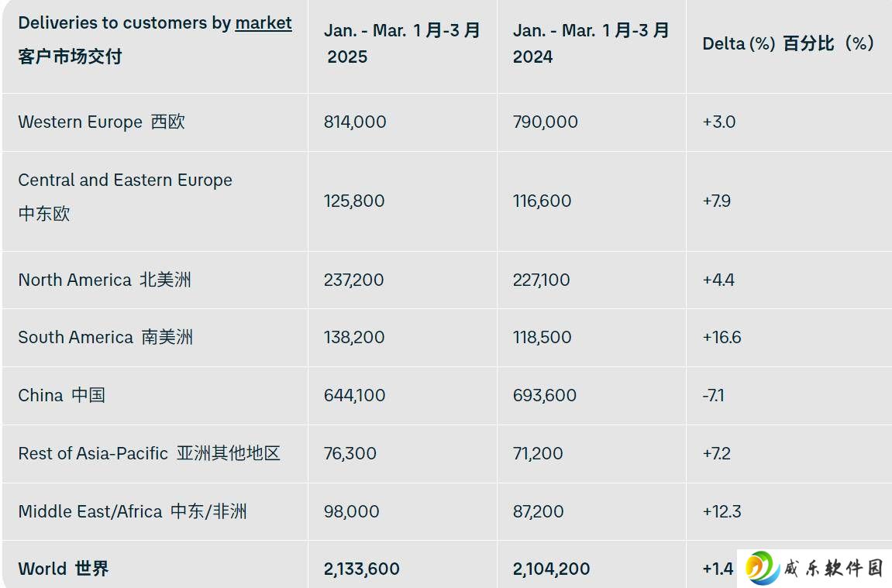Select the 116,600 Central Eastern Europe value
This screenshot has width=892, height=588.
pyautogui.click(x=542, y=201)
